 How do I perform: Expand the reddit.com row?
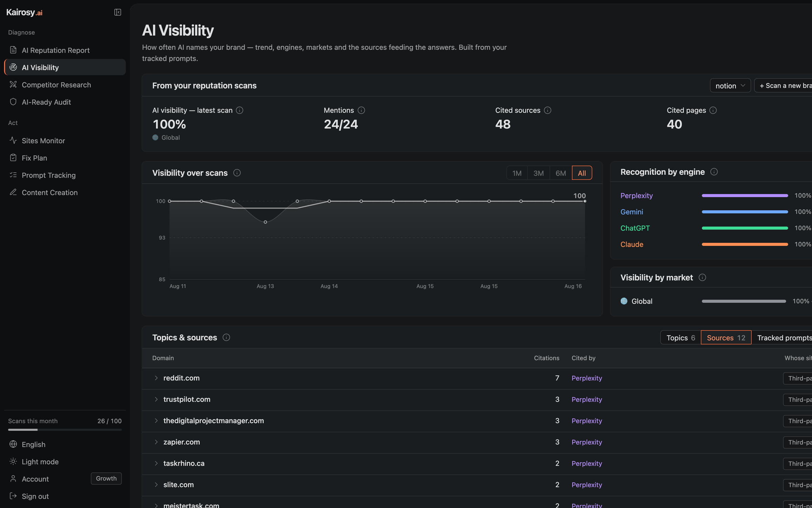pos(156,378)
